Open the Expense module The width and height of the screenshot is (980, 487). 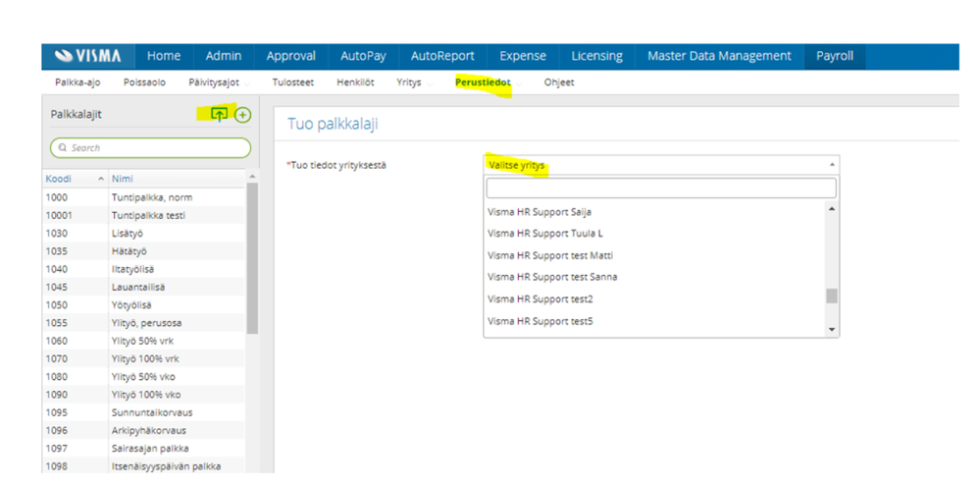point(523,56)
